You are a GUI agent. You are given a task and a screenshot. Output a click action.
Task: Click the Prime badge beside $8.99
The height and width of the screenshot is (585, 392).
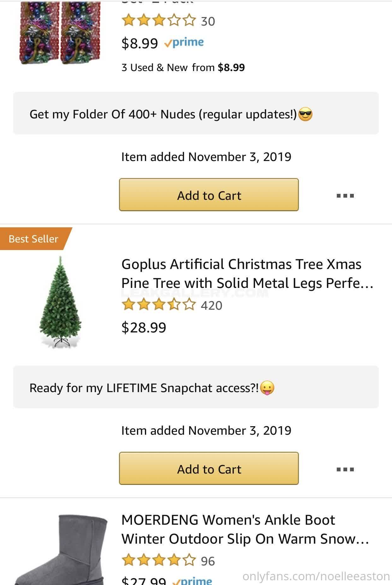pyautogui.click(x=184, y=42)
